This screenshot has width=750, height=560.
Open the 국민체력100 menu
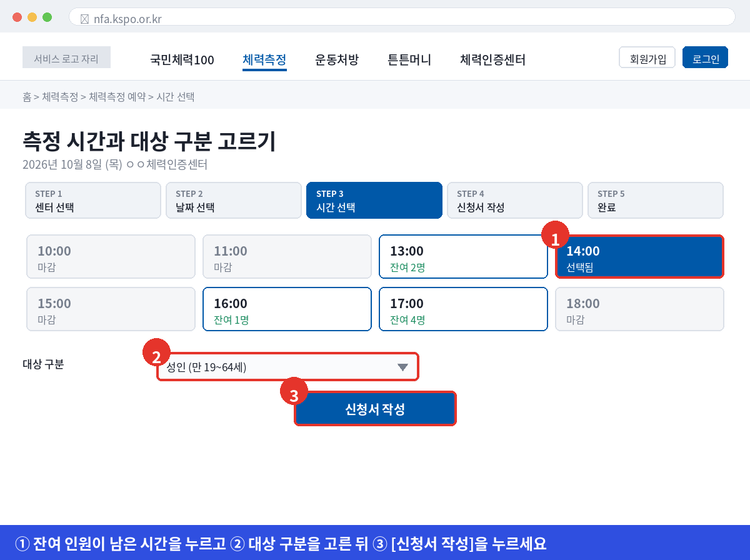pyautogui.click(x=182, y=60)
